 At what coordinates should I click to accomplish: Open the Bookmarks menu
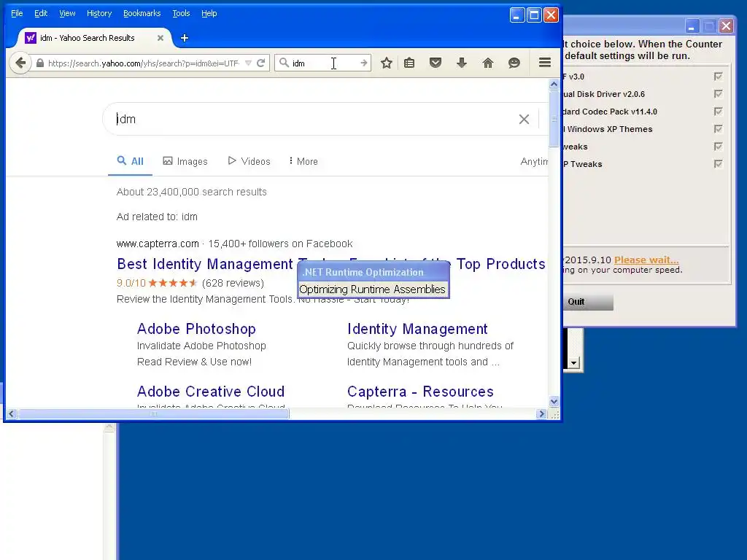point(142,13)
